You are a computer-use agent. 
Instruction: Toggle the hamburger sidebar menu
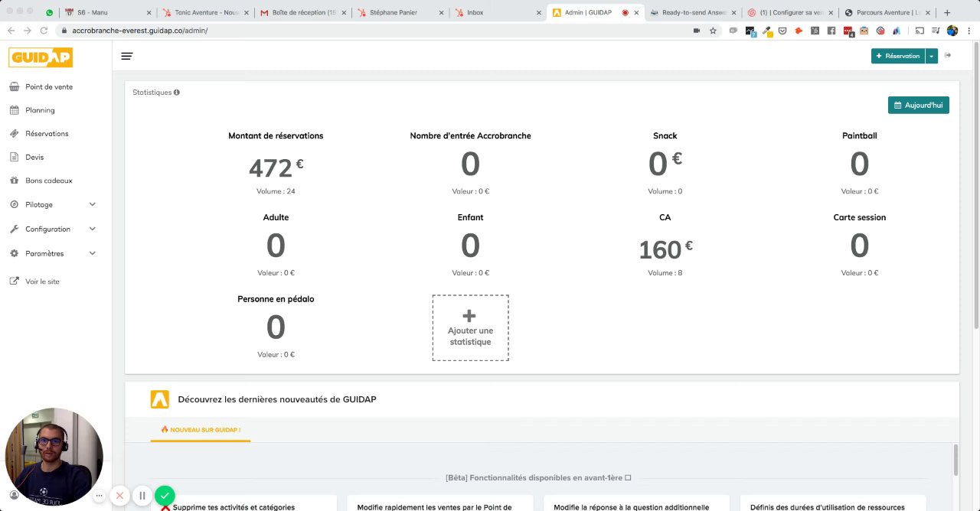(x=127, y=56)
